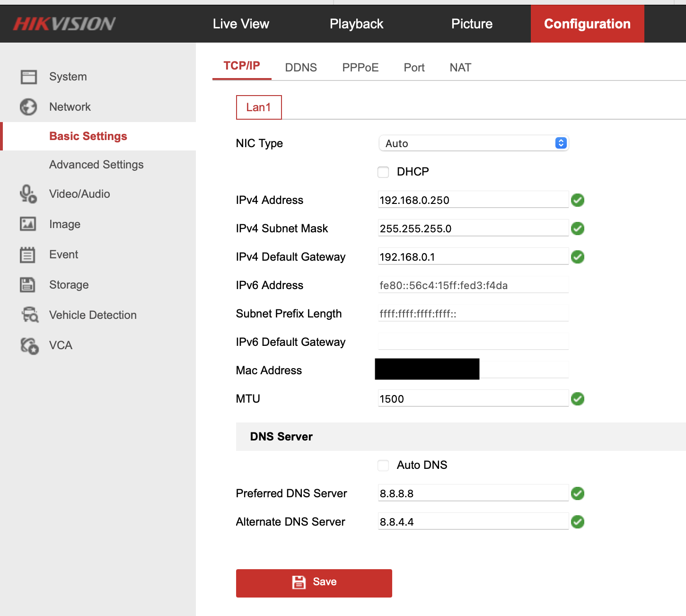Open the NIC Type dropdown

(473, 143)
